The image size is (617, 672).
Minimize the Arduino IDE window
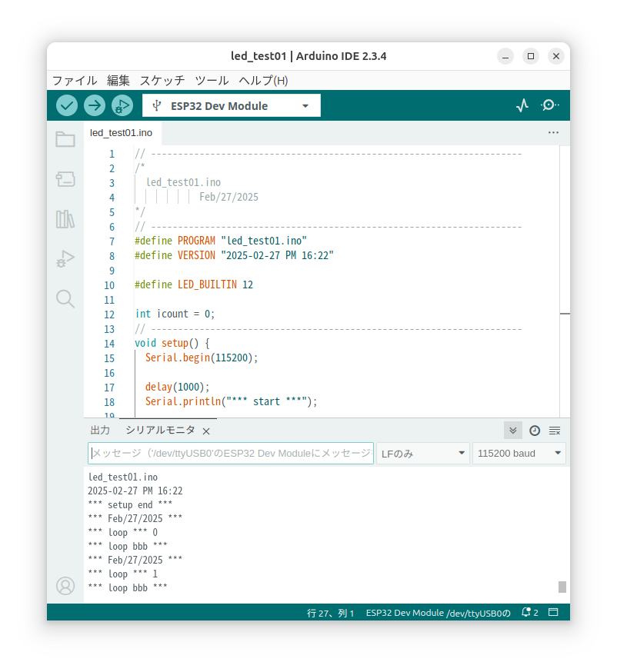coord(505,56)
